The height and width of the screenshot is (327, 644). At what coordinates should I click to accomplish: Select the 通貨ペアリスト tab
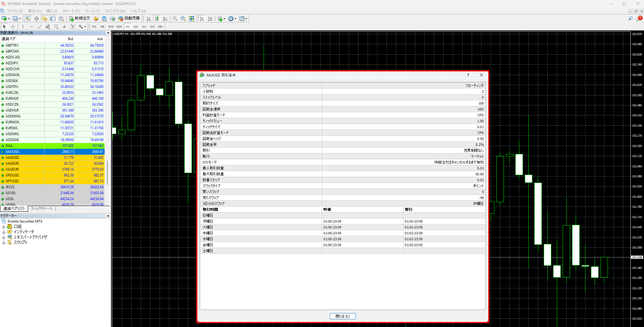click(x=14, y=208)
